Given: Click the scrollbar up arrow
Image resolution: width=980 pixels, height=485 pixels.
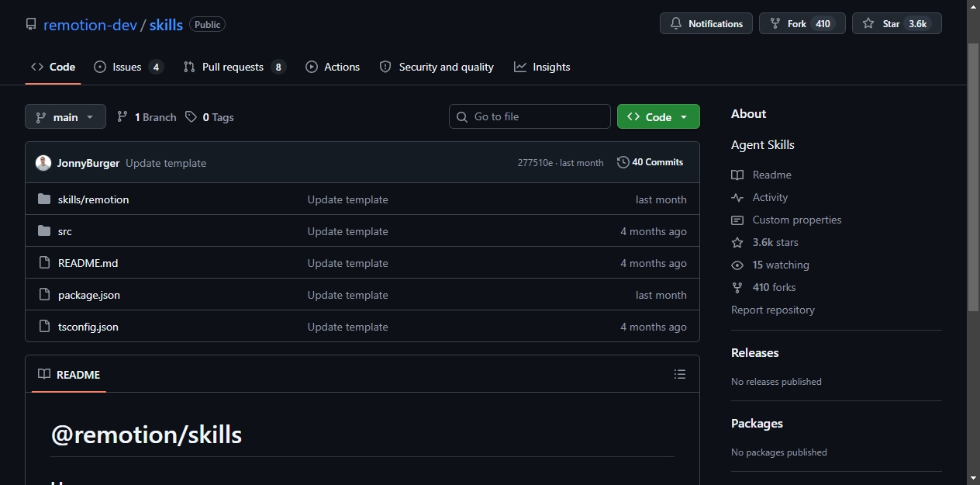Looking at the screenshot, I should tap(973, 6).
